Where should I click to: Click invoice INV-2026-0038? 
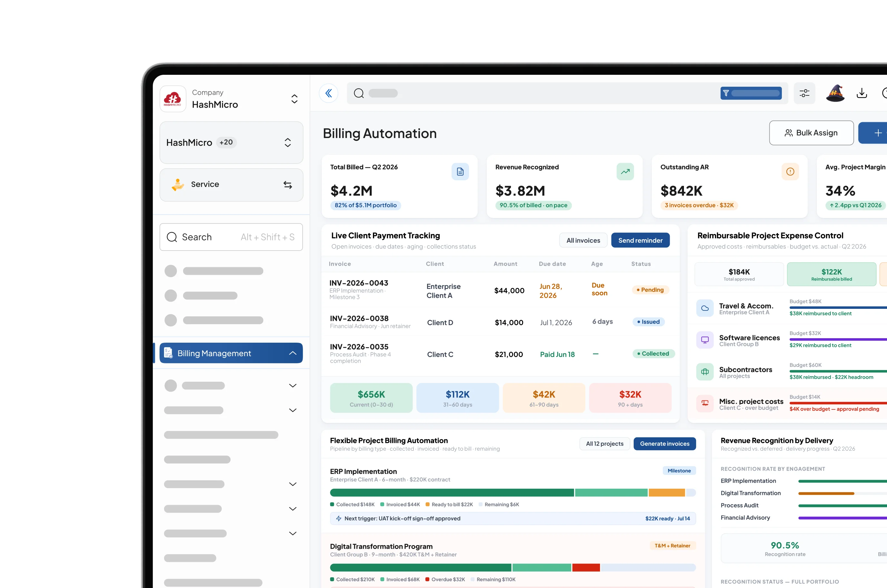(x=359, y=318)
